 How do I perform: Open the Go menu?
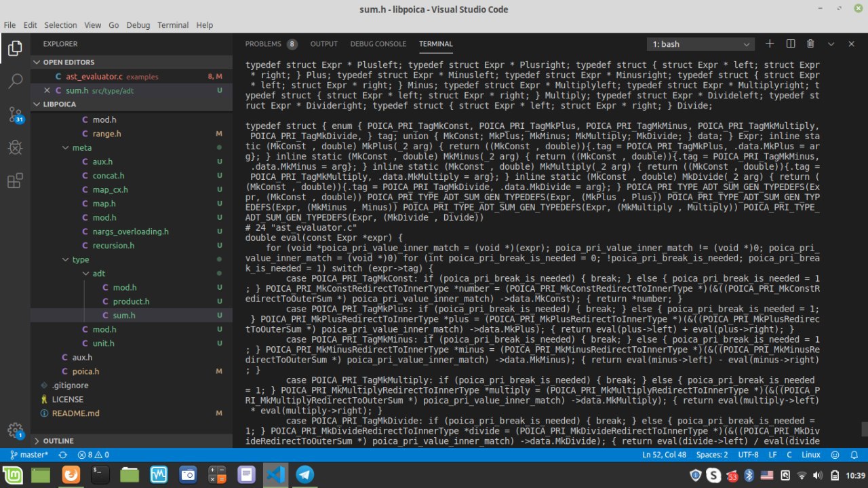pyautogui.click(x=114, y=25)
